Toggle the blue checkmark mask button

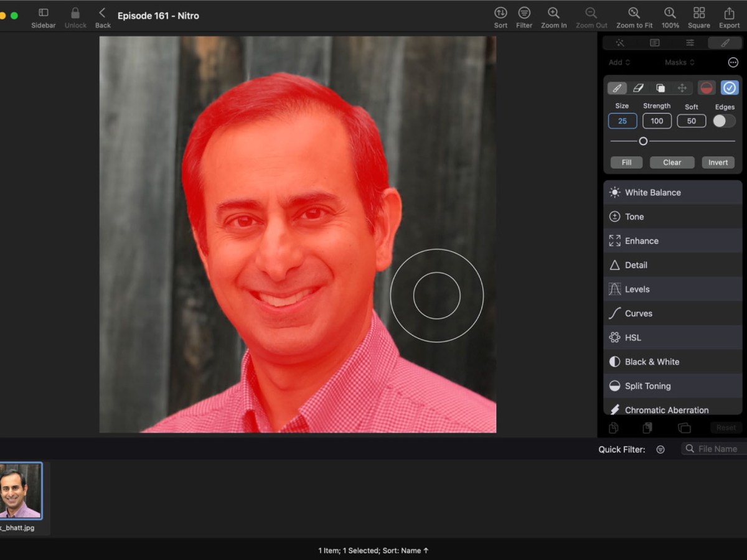pyautogui.click(x=729, y=88)
